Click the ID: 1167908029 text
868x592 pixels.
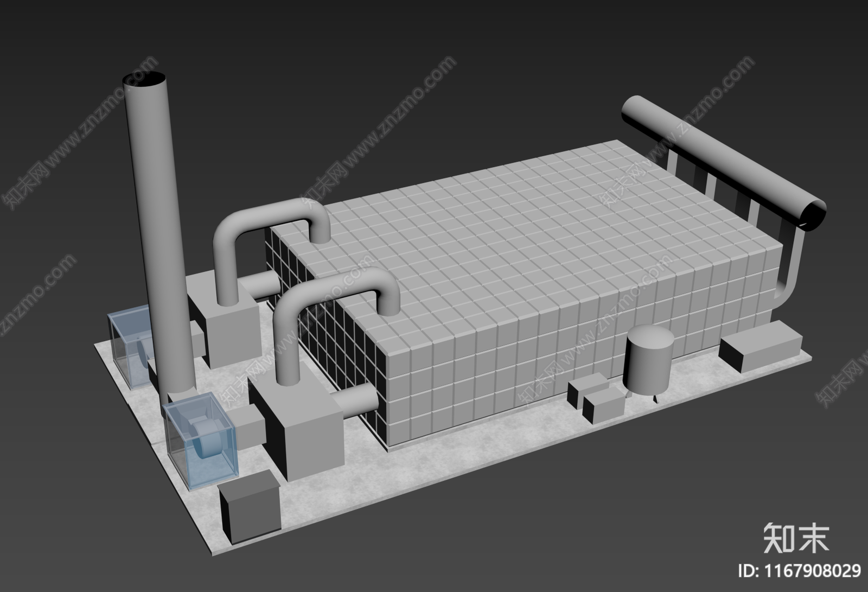[x=801, y=571]
